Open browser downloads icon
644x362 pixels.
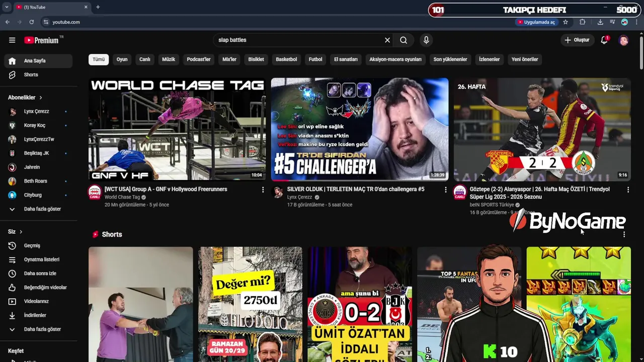pyautogui.click(x=600, y=22)
